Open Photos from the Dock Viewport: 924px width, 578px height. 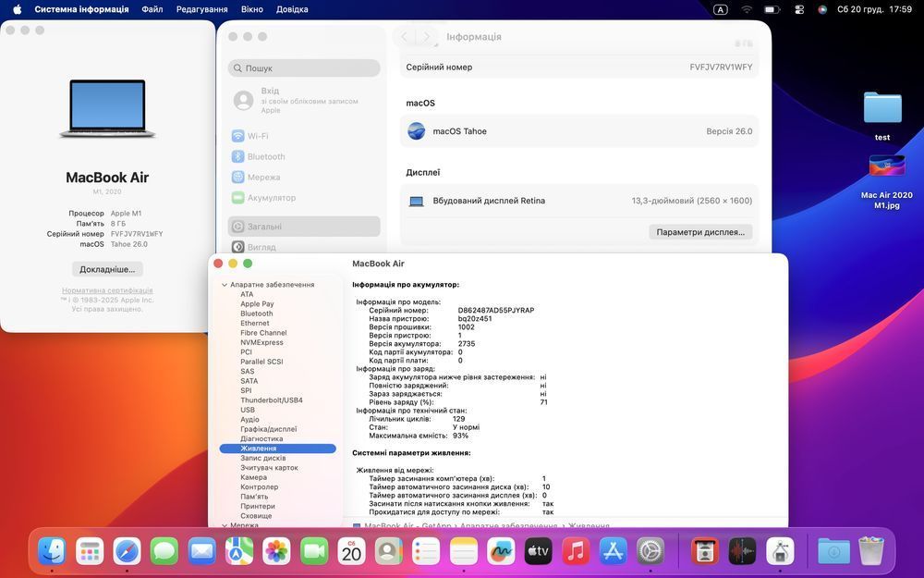276,552
